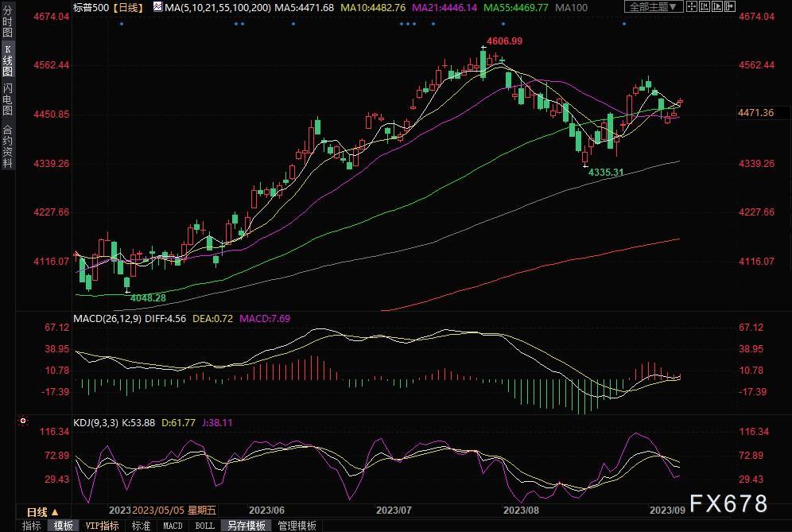Click the red sun icon beside KDJ
This screenshot has height=532, width=792.
point(23,421)
